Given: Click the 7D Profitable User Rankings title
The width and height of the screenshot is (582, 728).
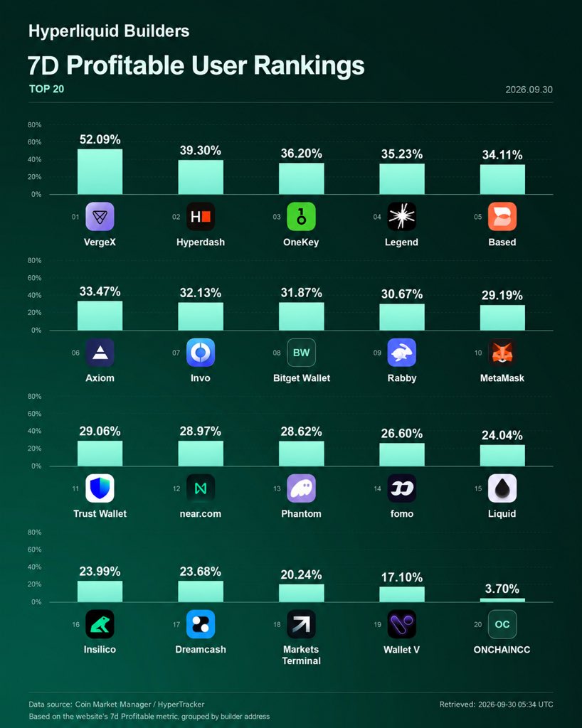Looking at the screenshot, I should 196,65.
